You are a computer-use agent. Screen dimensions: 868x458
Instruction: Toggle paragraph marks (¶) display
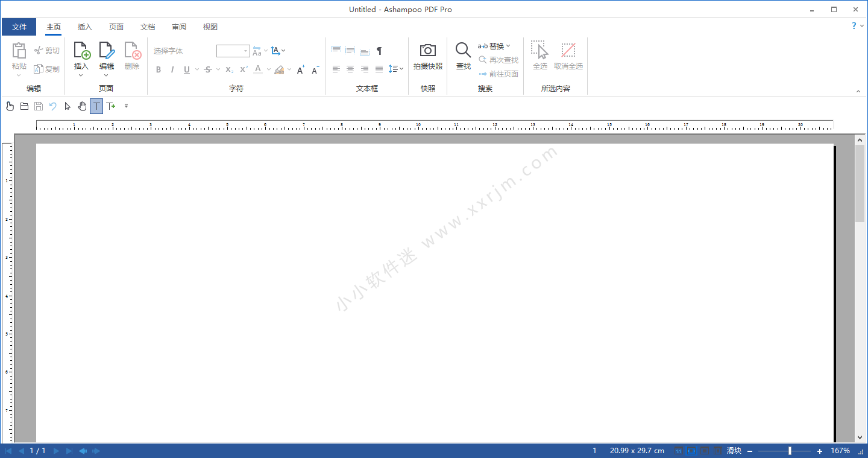click(x=379, y=51)
